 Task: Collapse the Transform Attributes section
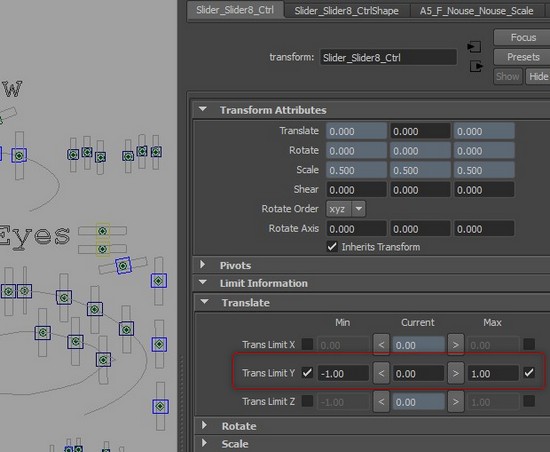click(203, 109)
